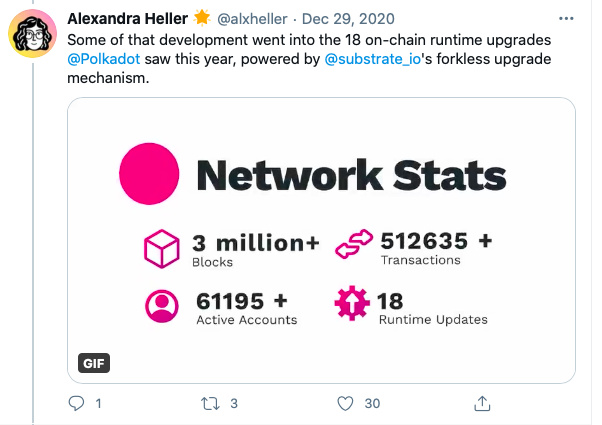The height and width of the screenshot is (425, 602).
Task: Click the reply speech bubble icon
Action: (76, 404)
